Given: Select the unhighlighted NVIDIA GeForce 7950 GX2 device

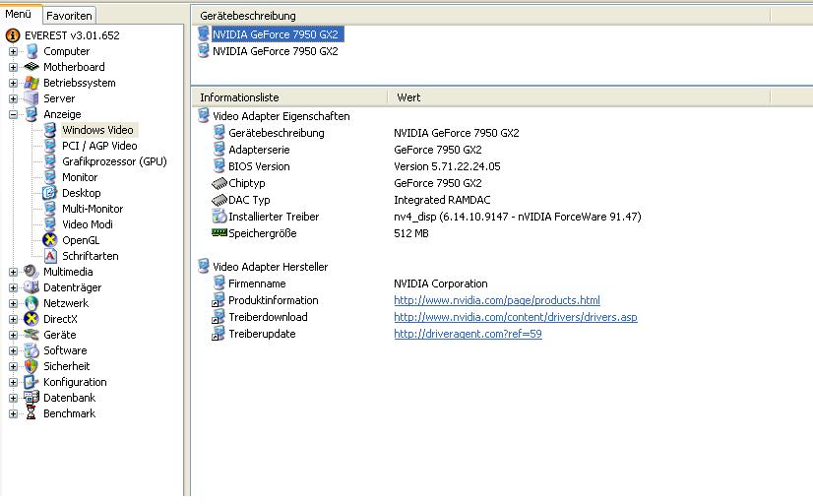Looking at the screenshot, I should [276, 51].
